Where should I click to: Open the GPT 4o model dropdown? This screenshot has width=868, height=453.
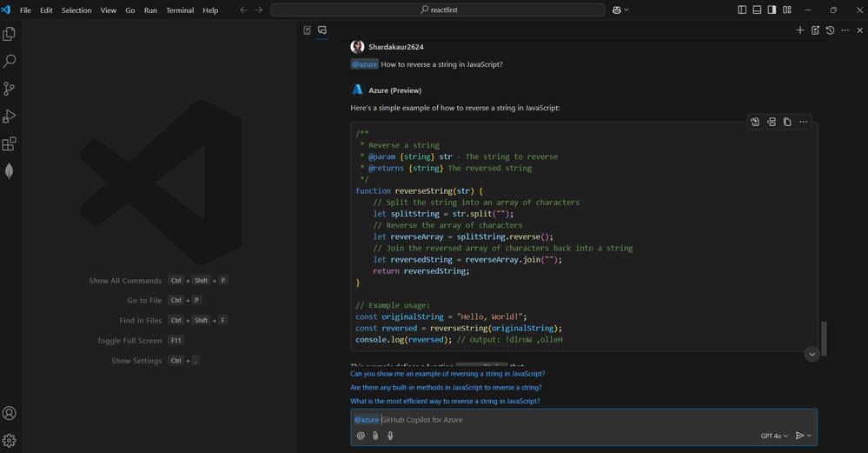[x=774, y=436]
